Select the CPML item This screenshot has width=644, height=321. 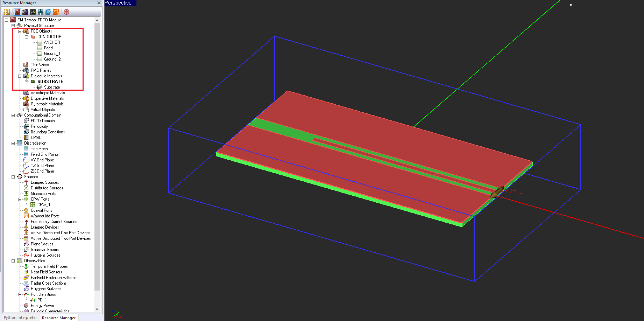[36, 138]
